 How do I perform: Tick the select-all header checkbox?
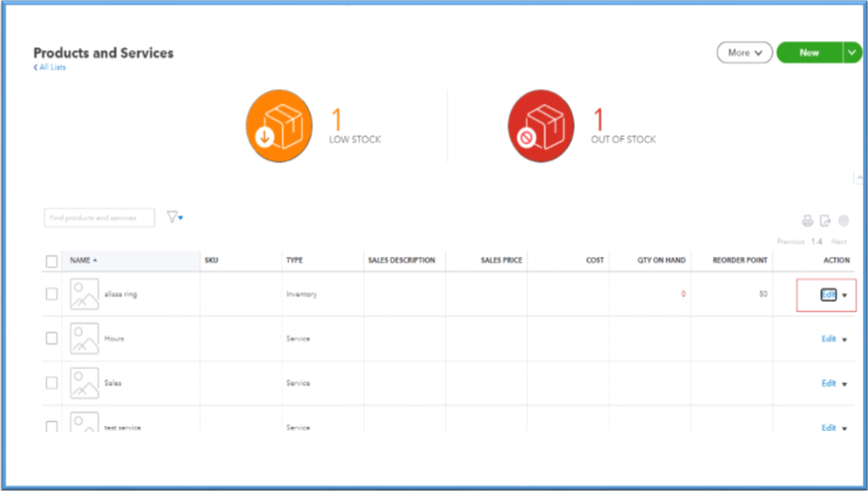pyautogui.click(x=52, y=261)
